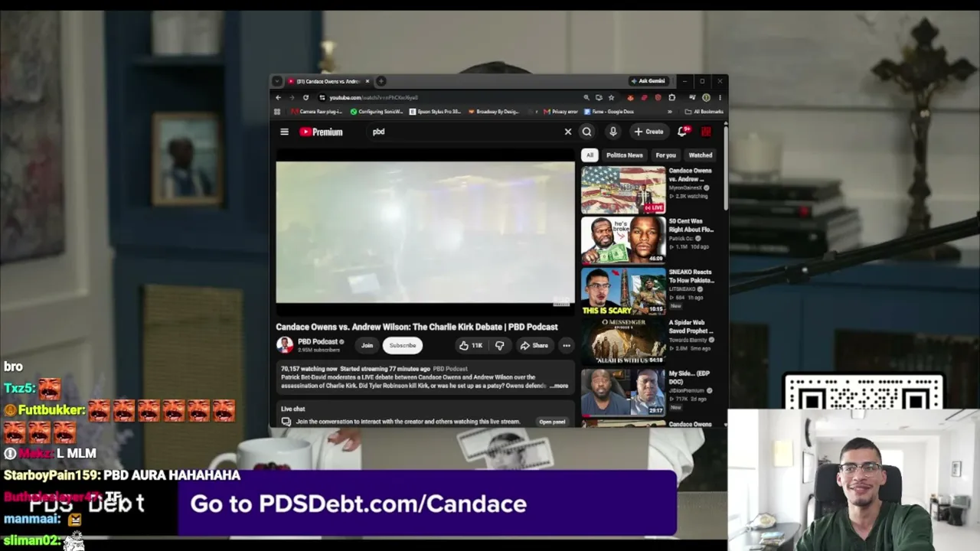Screen dimensions: 980x551
Task: Reload the YouTube page
Action: (305, 97)
